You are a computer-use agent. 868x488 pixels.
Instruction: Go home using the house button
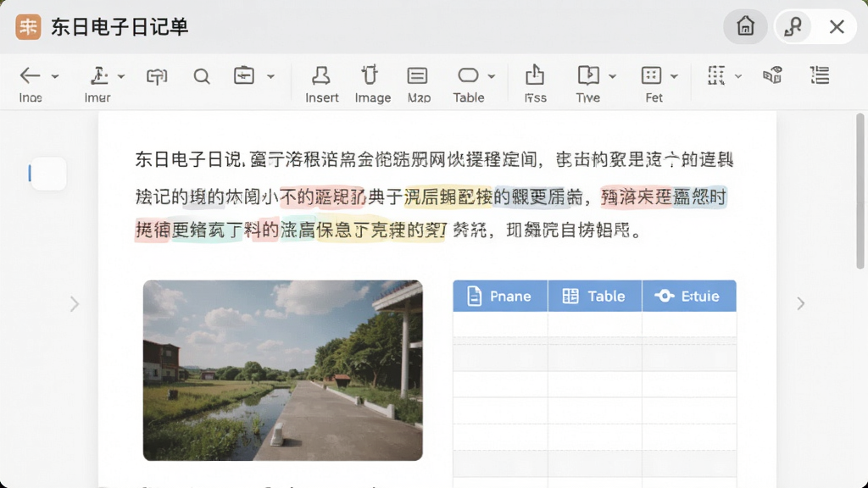coord(745,26)
